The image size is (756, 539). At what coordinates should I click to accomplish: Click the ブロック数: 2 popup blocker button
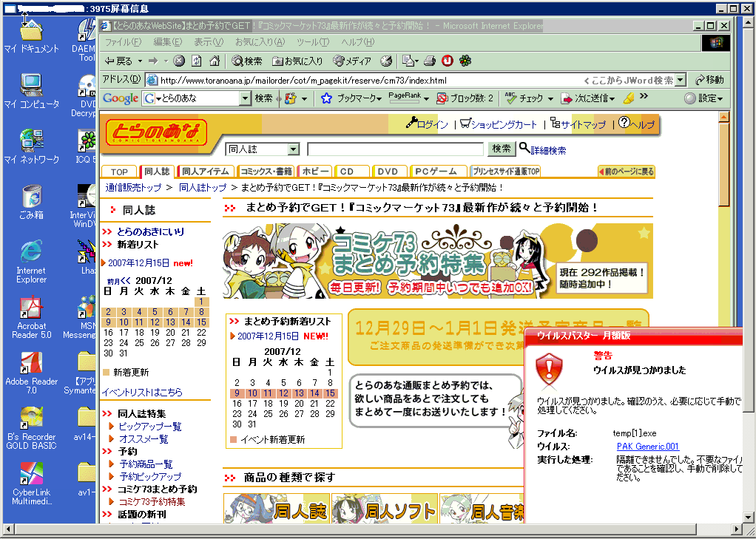pos(465,98)
